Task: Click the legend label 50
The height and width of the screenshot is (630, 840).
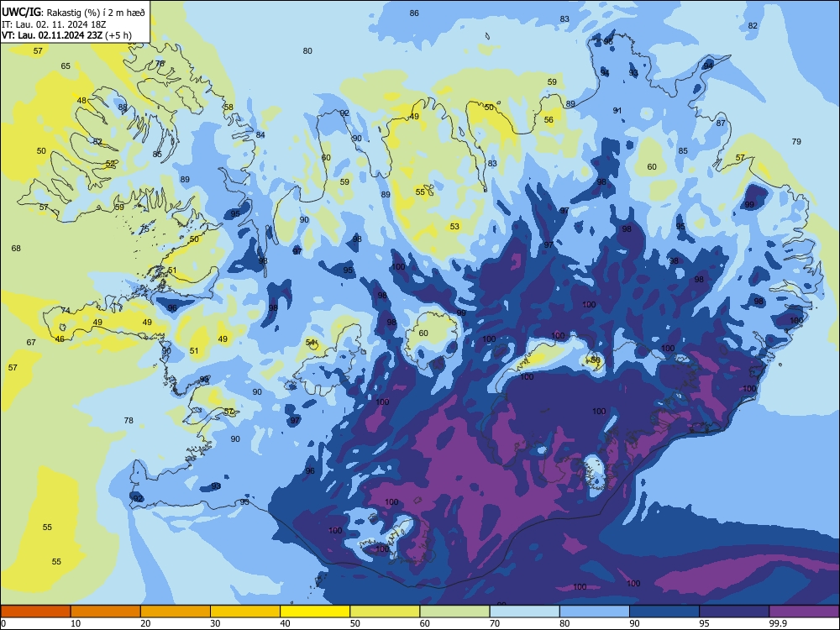Action: point(354,623)
